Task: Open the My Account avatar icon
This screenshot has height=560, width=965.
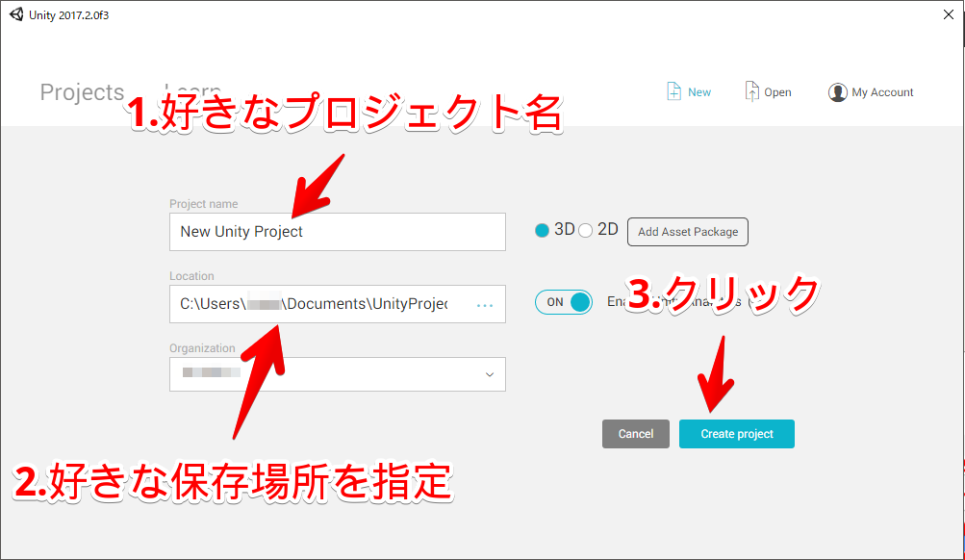Action: pos(837,92)
